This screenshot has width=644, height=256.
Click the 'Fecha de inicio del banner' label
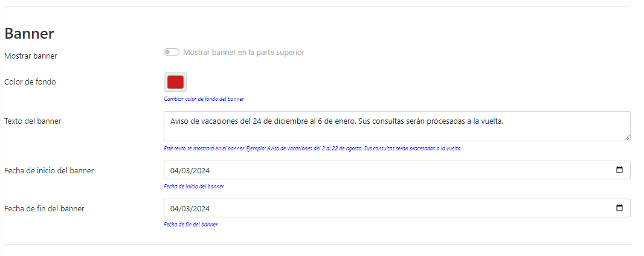tap(49, 170)
